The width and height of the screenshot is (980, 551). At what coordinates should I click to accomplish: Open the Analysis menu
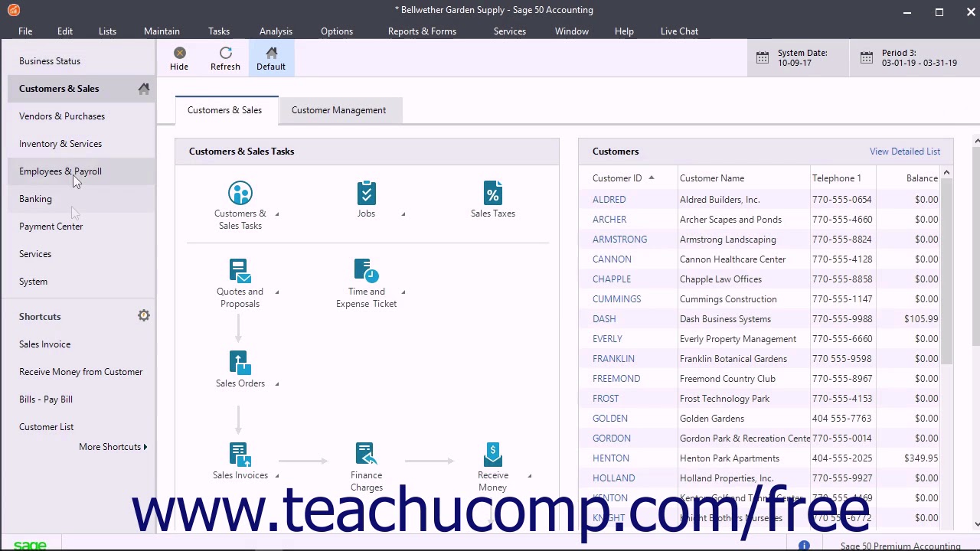[276, 31]
